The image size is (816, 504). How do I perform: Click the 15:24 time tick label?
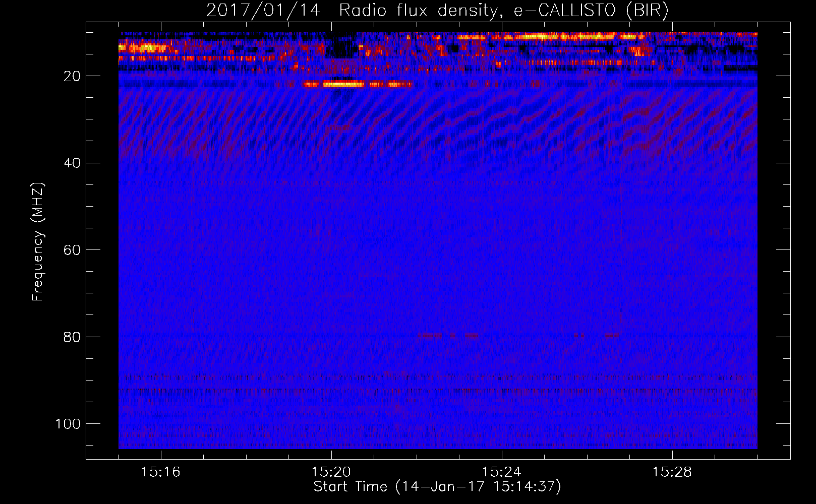click(x=502, y=472)
